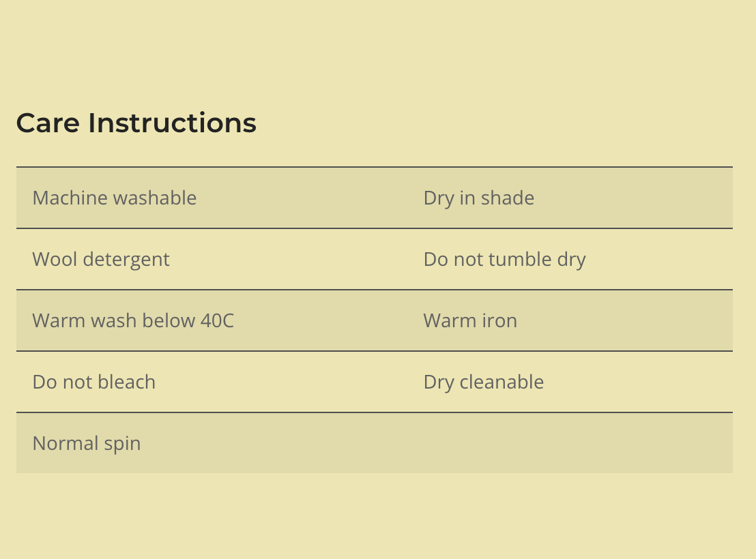Select the Warm wash below 40C cell
Screen dimensions: 756x559
pos(133,321)
